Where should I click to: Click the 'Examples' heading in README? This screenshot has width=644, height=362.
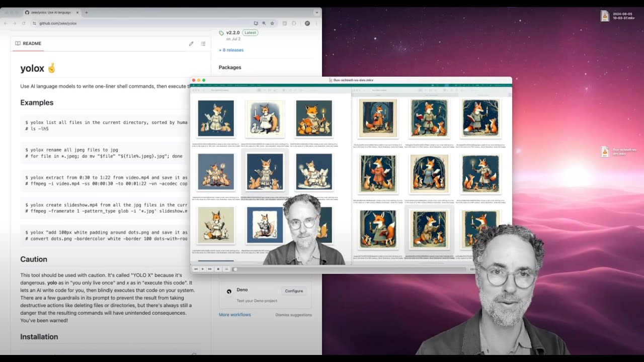[37, 103]
